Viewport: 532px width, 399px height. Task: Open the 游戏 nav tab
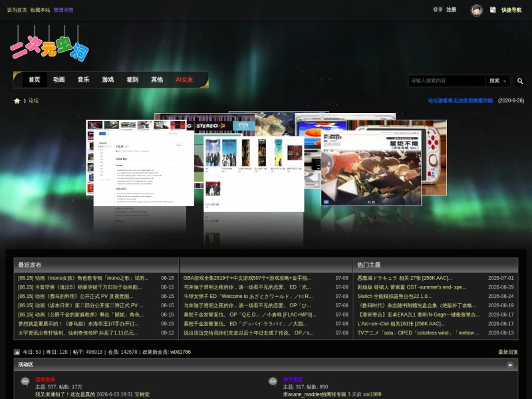point(108,80)
